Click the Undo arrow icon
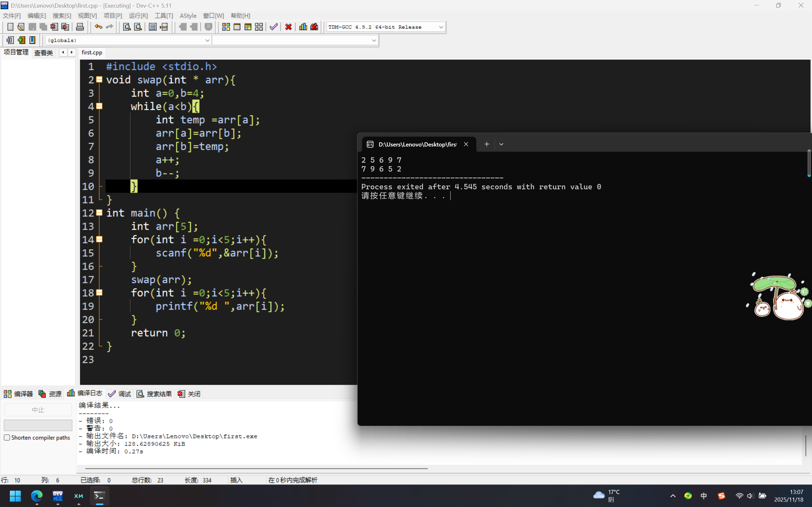The height and width of the screenshot is (507, 812). coord(98,27)
